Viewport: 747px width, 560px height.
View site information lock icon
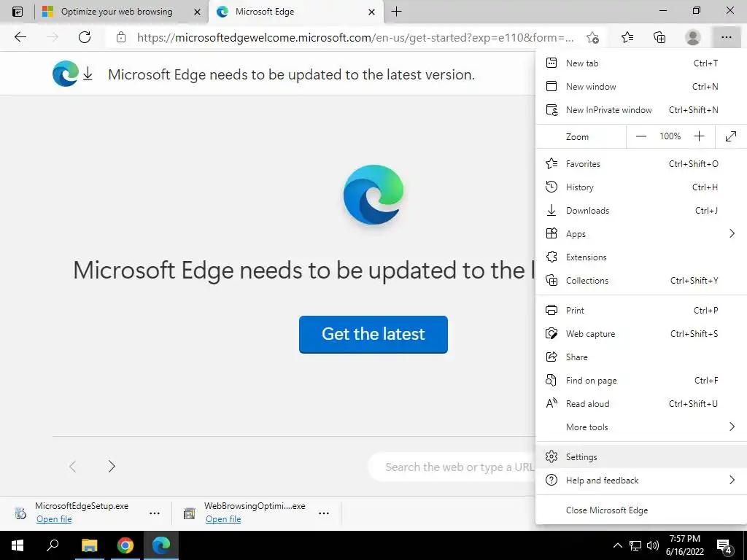coord(121,37)
